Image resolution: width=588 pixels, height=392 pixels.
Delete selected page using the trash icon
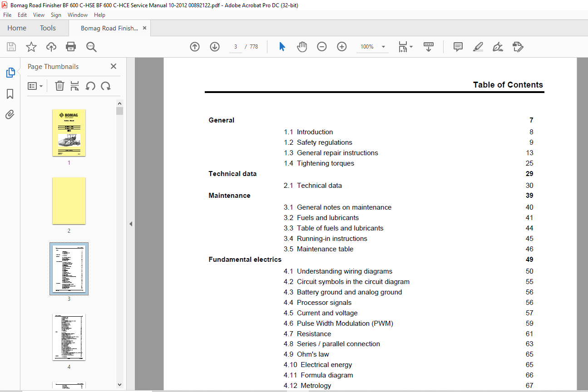[59, 86]
